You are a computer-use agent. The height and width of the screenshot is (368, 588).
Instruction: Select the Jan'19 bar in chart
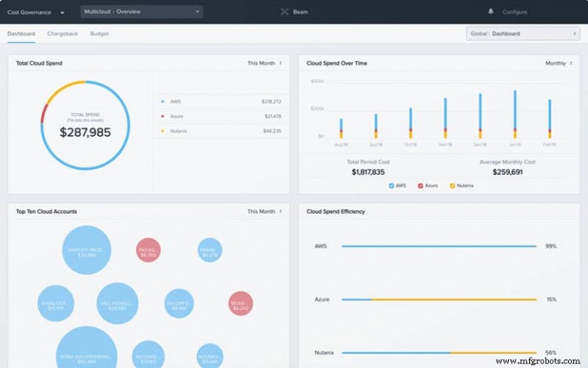tap(515, 115)
